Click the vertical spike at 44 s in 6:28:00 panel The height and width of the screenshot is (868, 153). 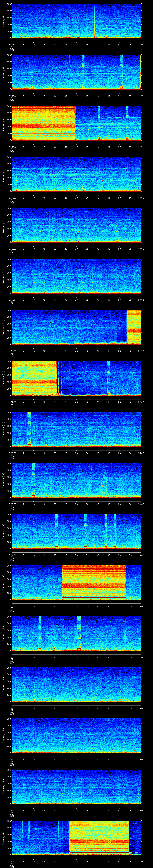pos(106,736)
